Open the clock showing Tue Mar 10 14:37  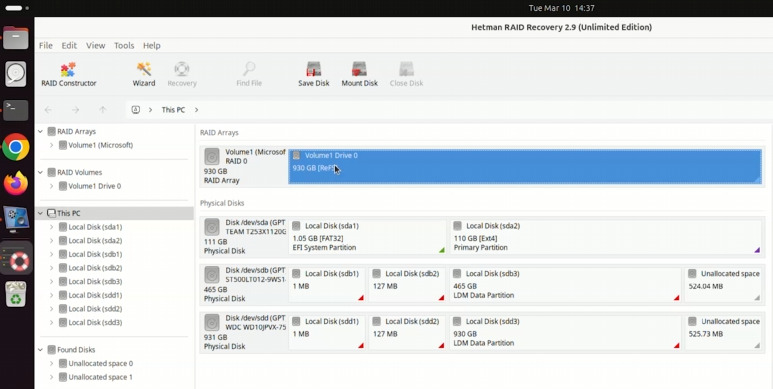562,8
